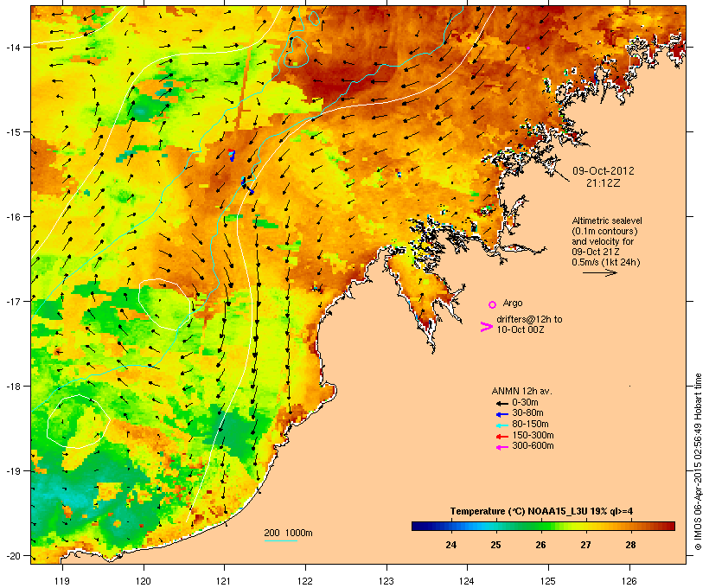Click the color bar tick label '27'
The width and height of the screenshot is (709, 588).
click(585, 545)
